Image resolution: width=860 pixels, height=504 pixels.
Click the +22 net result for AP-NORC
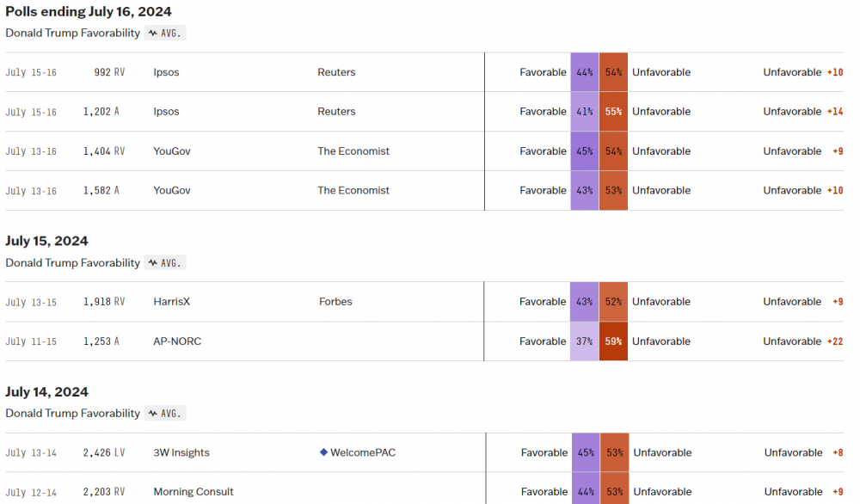835,341
